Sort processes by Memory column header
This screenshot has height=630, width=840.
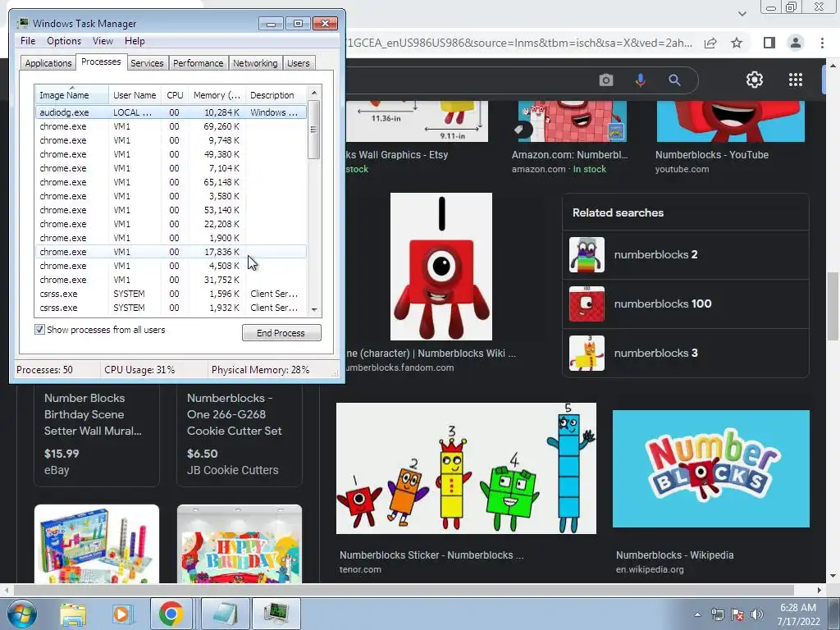coord(217,95)
